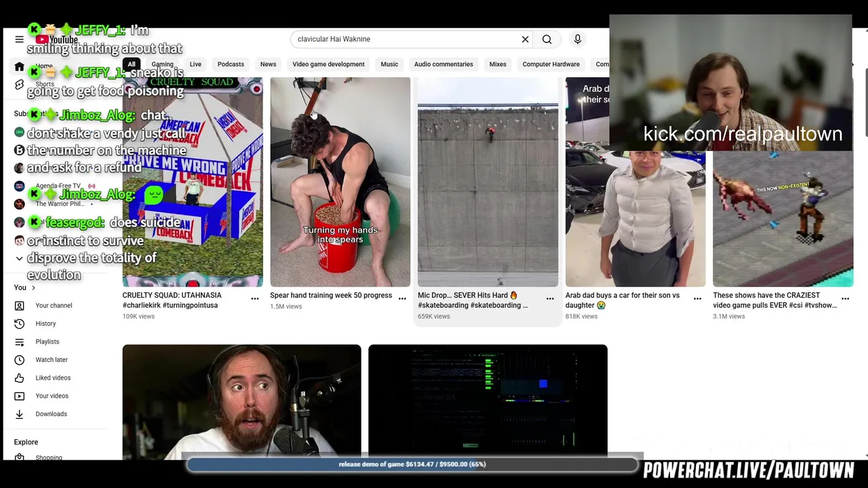
Task: Select the News filter chip
Action: 268,64
